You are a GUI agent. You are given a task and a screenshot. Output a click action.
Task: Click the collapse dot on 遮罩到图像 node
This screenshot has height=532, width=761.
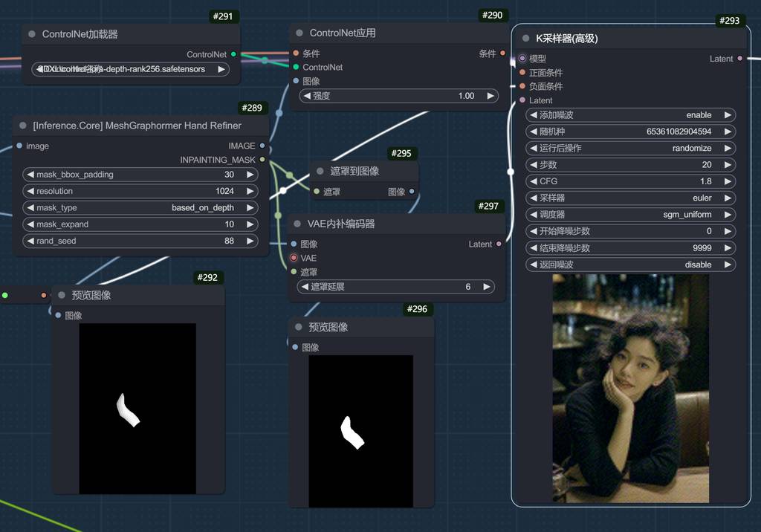pos(320,171)
